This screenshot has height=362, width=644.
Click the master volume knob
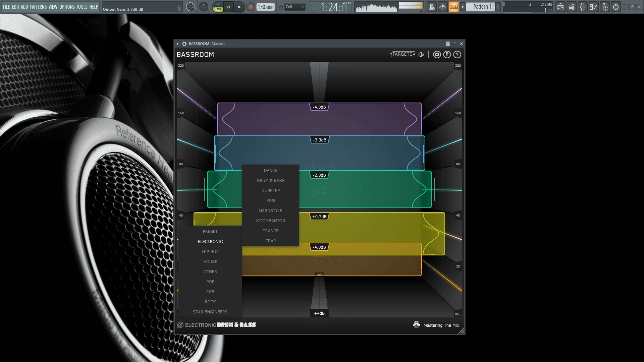[x=190, y=7]
